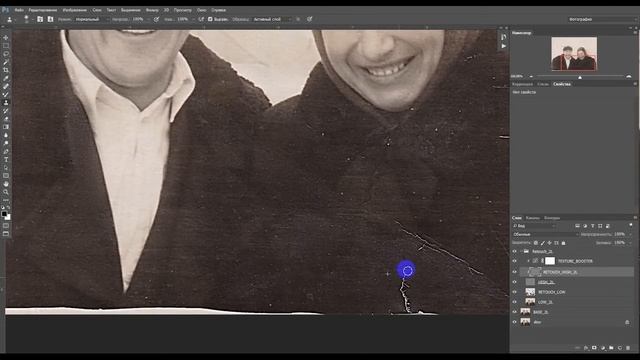
Task: Open layer Заливка fill dropdown arrow
Action: [x=630, y=243]
